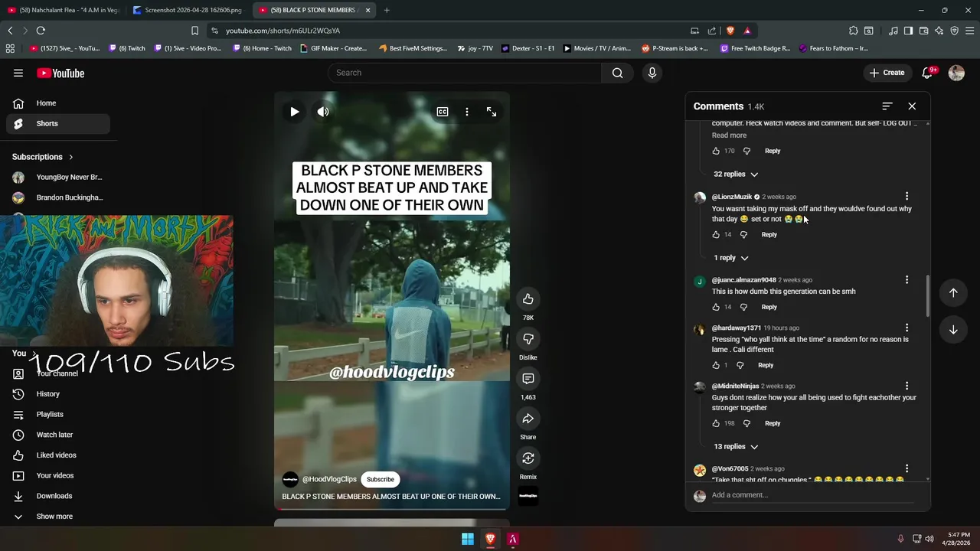The width and height of the screenshot is (980, 551).
Task: Open the Create menu
Action: coord(887,73)
